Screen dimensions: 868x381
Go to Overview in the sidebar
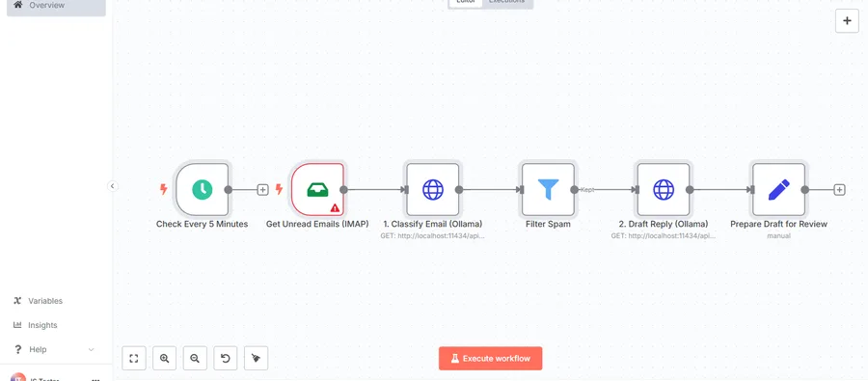[56, 6]
